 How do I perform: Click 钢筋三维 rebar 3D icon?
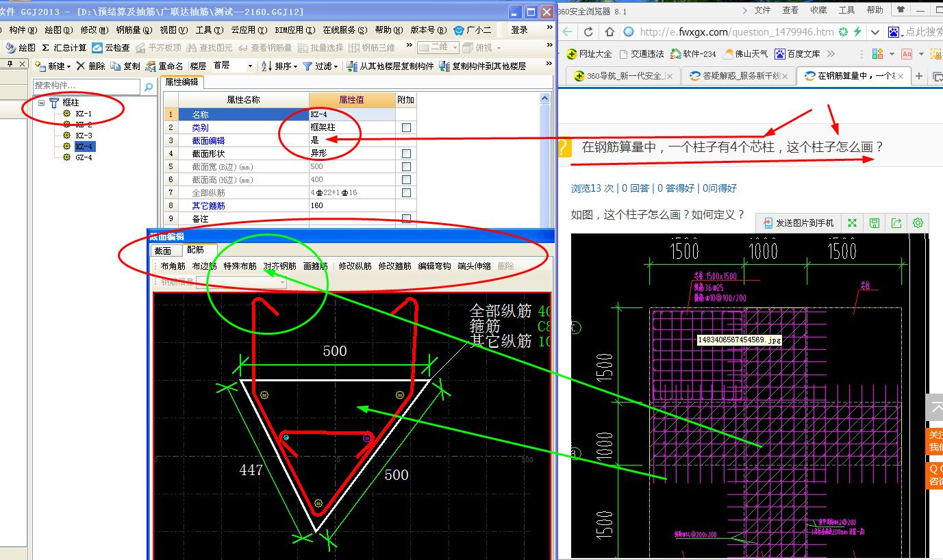(354, 48)
